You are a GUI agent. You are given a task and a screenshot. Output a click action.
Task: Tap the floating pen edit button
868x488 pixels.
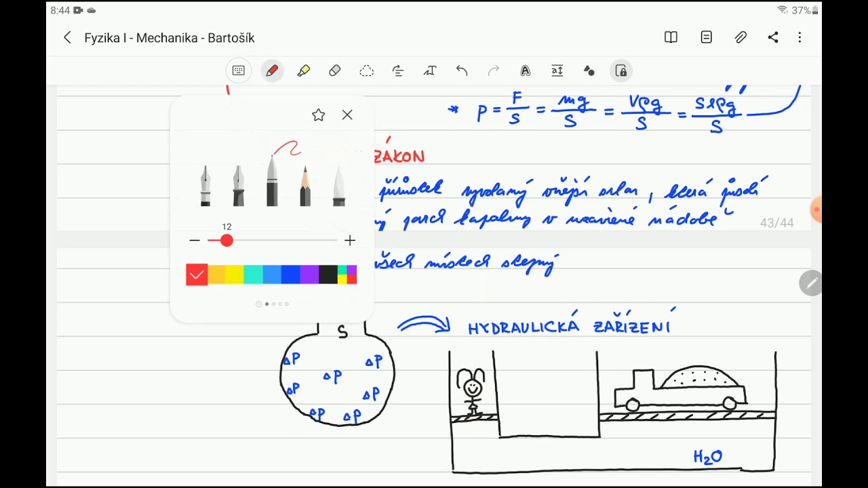[x=811, y=283]
